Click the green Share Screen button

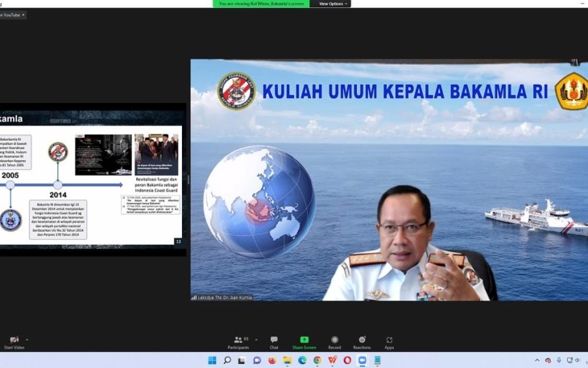point(304,342)
